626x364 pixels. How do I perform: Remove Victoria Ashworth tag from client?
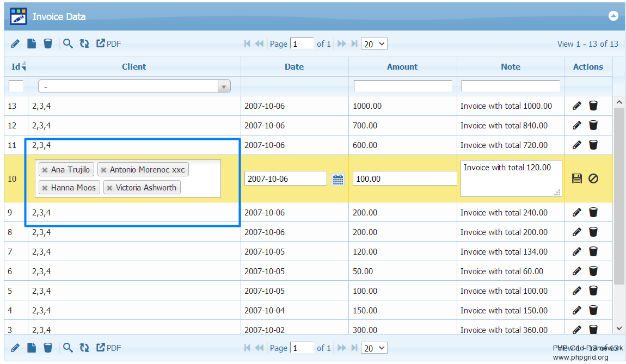point(109,188)
